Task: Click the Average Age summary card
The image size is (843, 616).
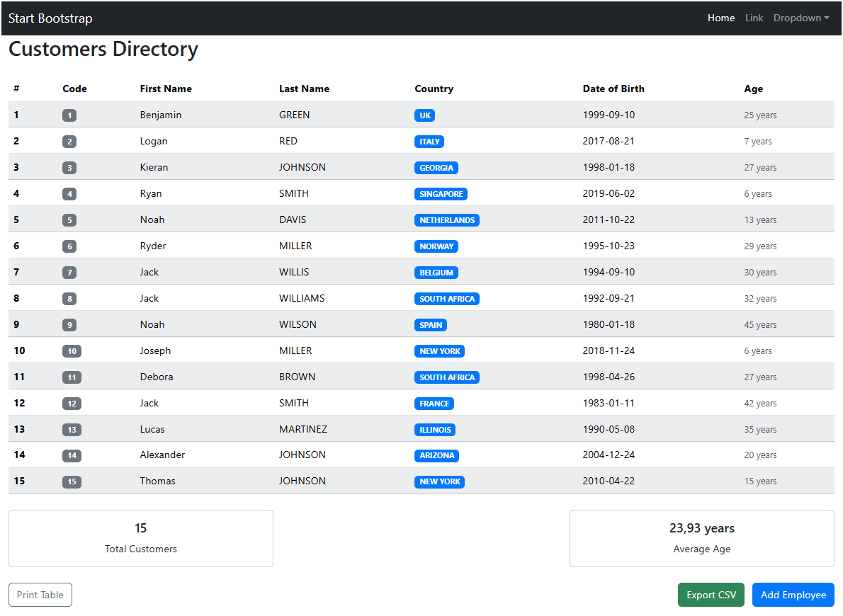Action: (702, 539)
